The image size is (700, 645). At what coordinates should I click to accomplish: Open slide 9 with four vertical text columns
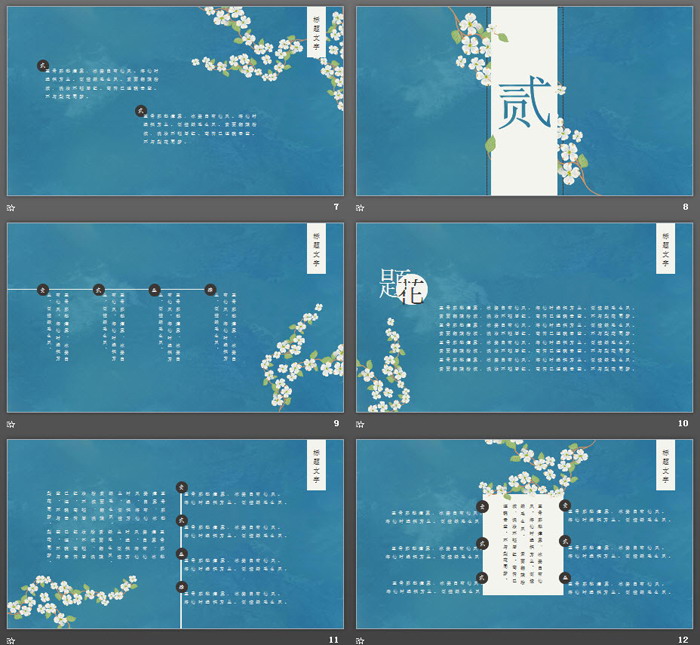coord(175,317)
